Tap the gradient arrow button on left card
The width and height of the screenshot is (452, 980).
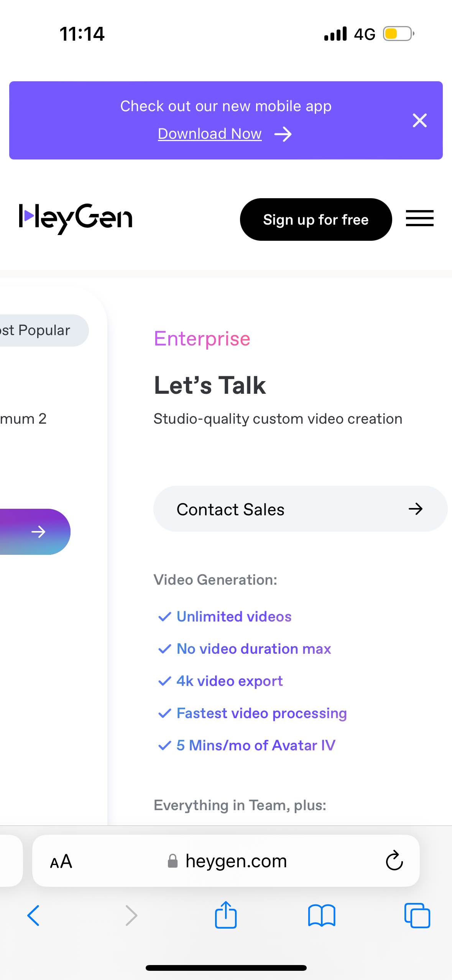tap(38, 532)
